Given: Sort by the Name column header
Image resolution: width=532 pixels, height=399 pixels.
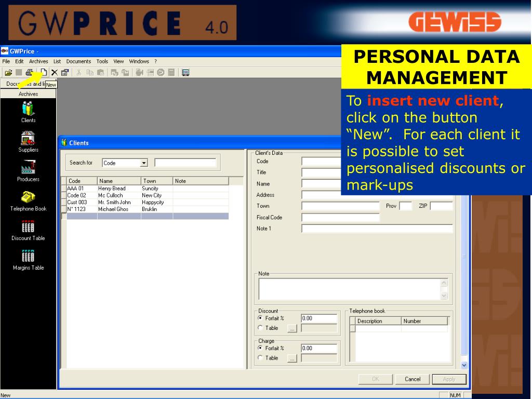Looking at the screenshot, I should point(119,181).
